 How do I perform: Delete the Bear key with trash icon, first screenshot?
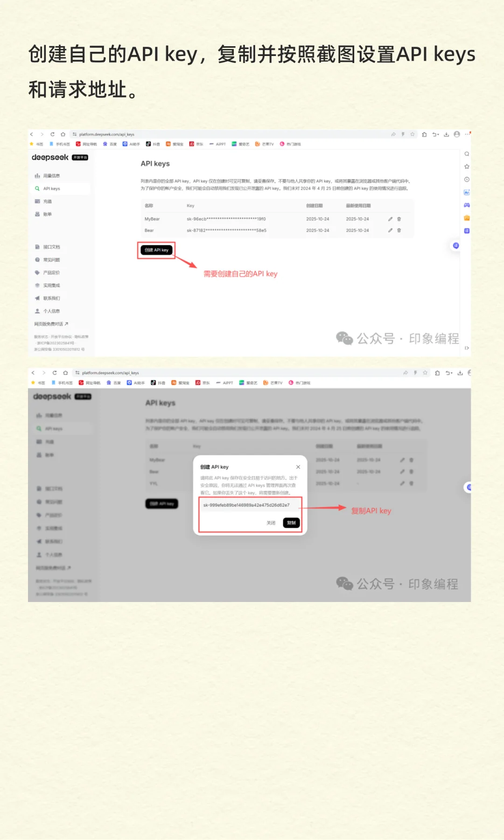click(x=399, y=231)
